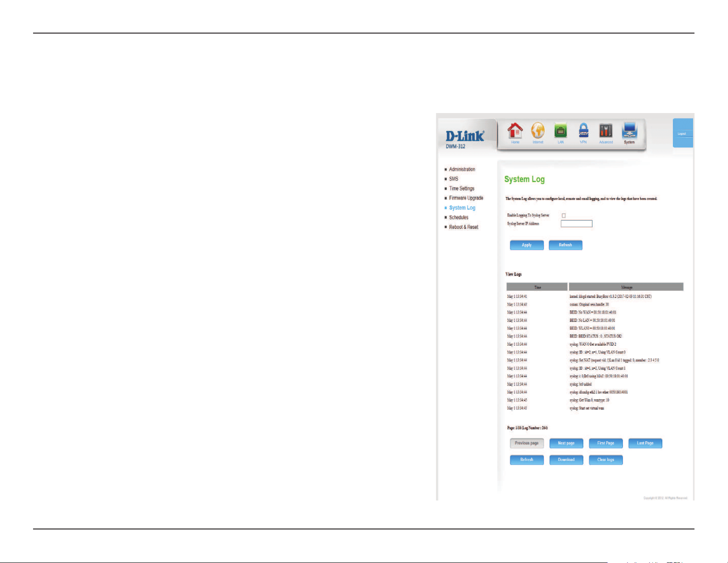Click the View Logs section label
728x563 pixels.
tap(514, 274)
